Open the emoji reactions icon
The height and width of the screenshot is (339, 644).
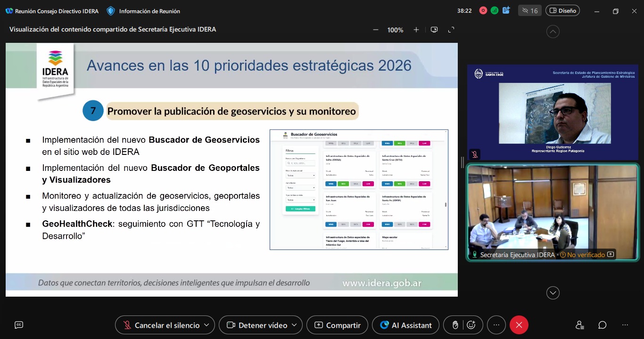(471, 325)
